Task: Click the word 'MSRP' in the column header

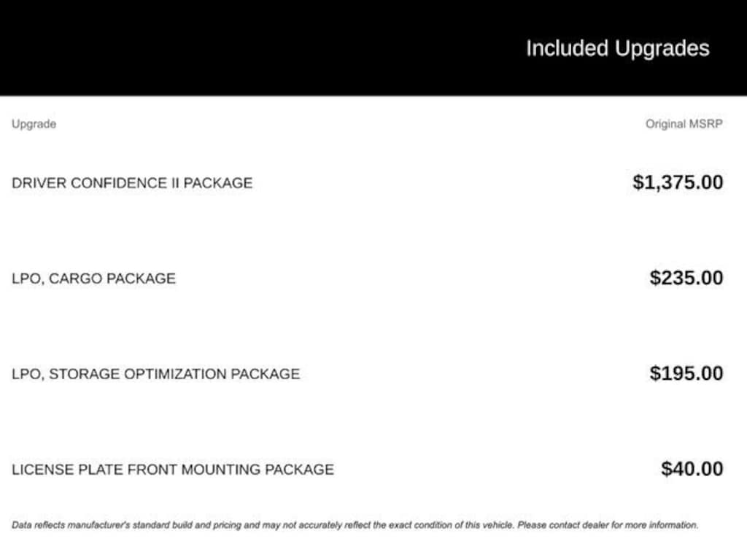Action: pyautogui.click(x=705, y=124)
